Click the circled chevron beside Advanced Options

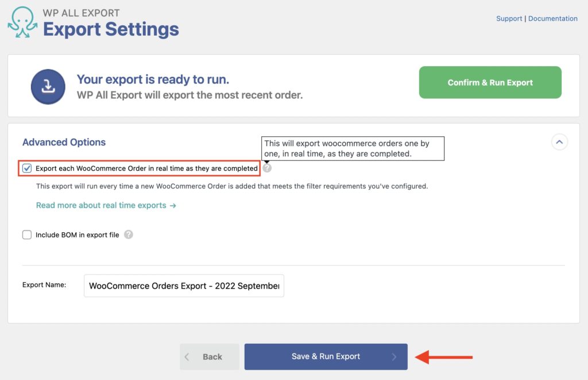(x=559, y=142)
